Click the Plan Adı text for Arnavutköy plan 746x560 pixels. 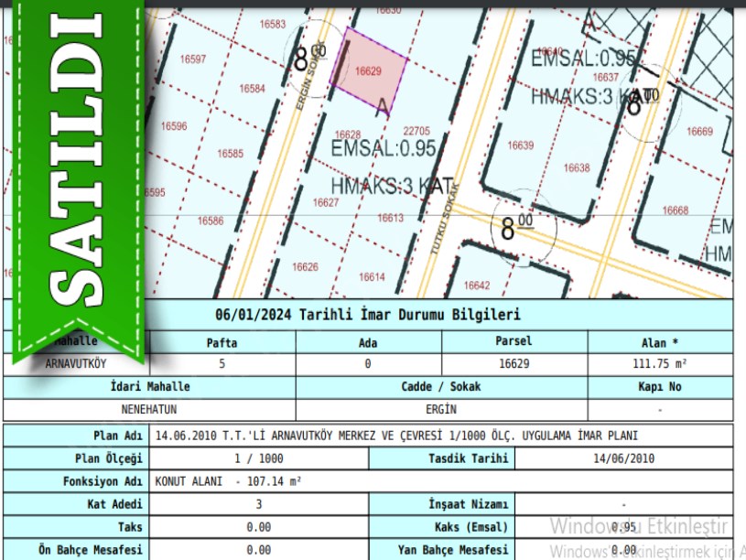point(396,436)
